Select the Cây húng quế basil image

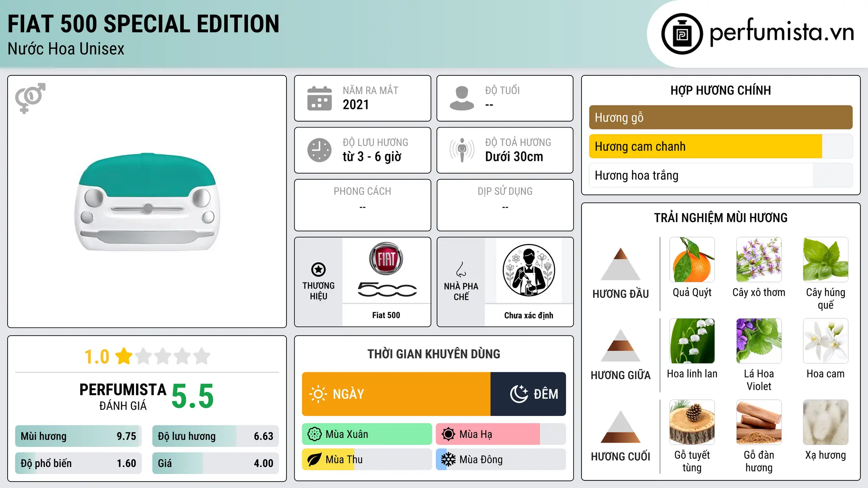[826, 260]
